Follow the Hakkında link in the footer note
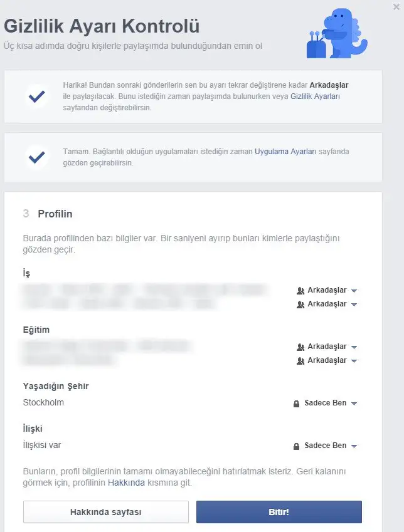 pyautogui.click(x=126, y=482)
